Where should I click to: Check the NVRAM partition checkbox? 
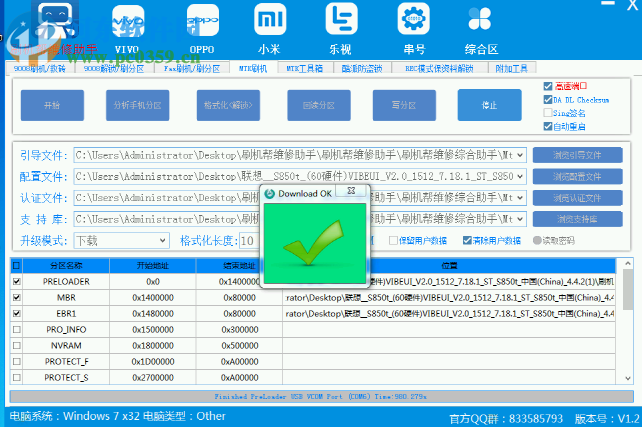click(16, 346)
